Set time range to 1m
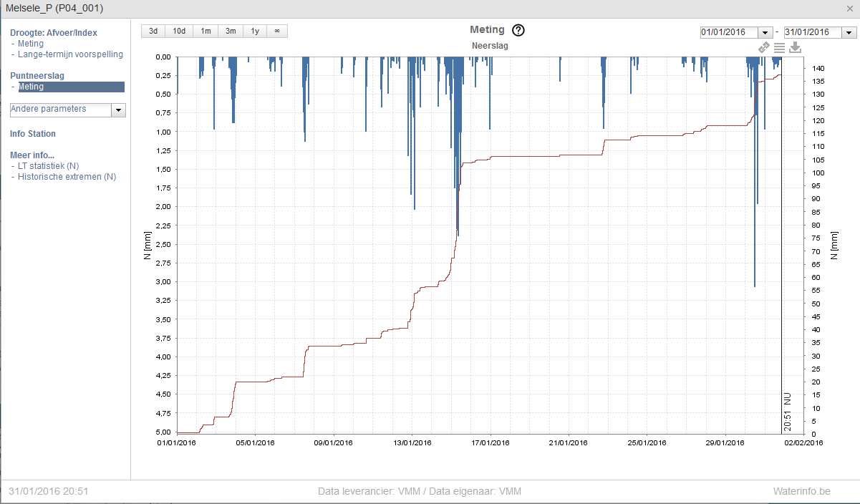Screen dimensions: 860x504 coord(206,31)
